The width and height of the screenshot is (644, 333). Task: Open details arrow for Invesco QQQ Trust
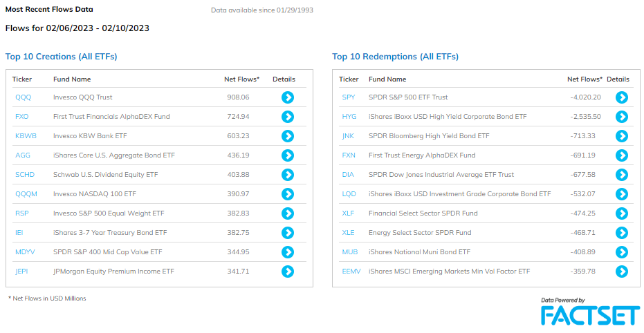pos(288,97)
